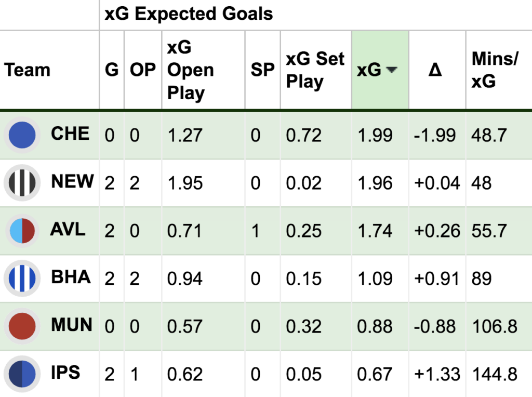Select the SP column header
532x397 pixels.
pos(262,70)
